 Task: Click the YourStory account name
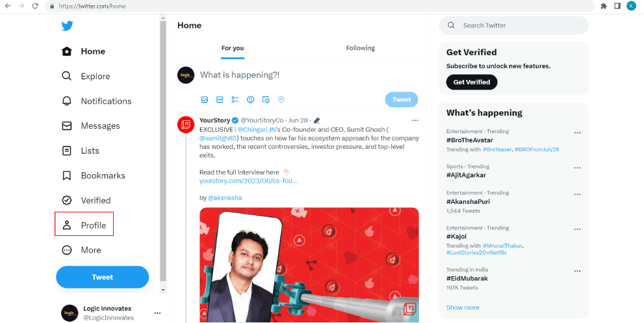tap(214, 120)
